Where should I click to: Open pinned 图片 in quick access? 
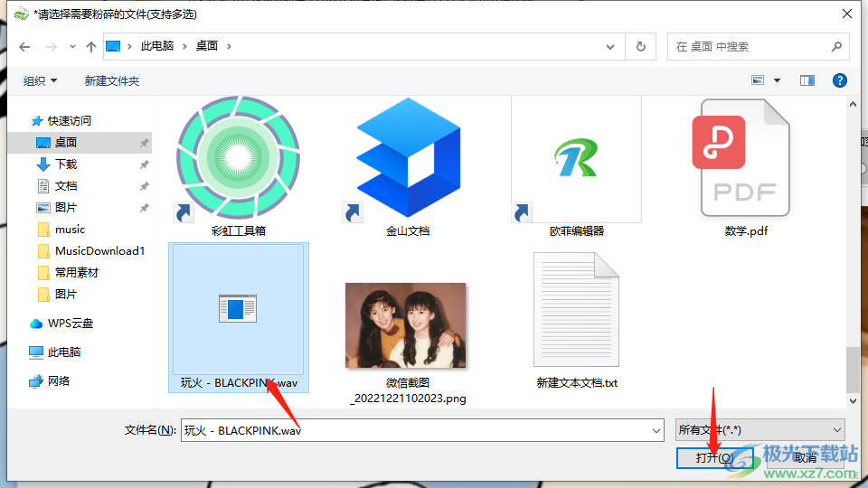66,208
